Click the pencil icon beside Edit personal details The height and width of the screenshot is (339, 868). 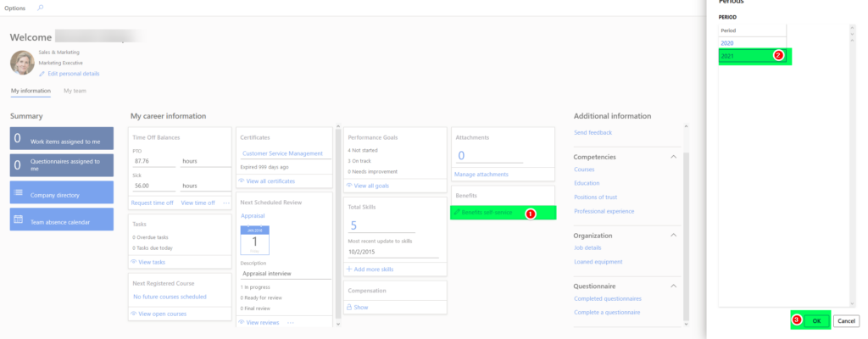(42, 74)
